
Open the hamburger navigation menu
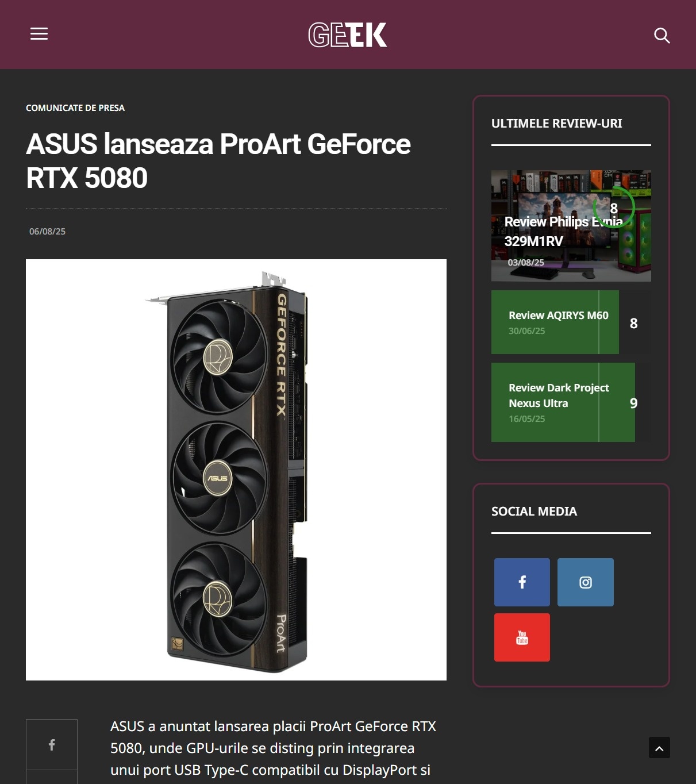click(39, 34)
